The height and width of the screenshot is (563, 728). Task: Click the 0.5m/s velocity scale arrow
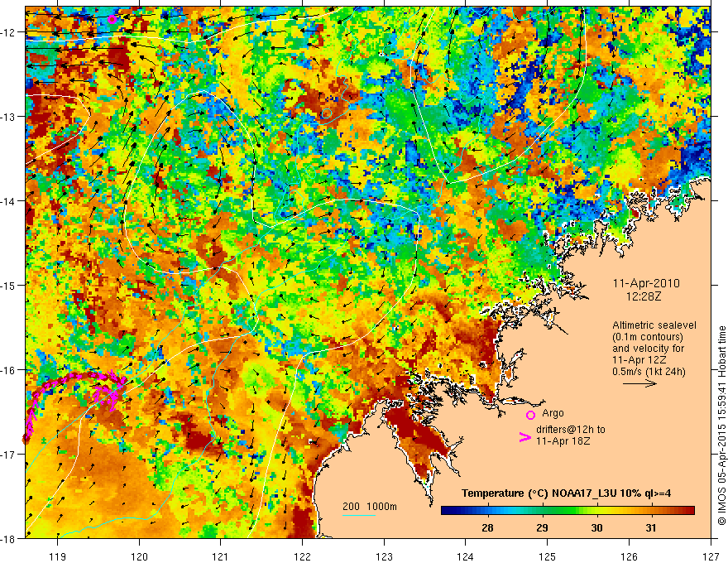(x=639, y=383)
